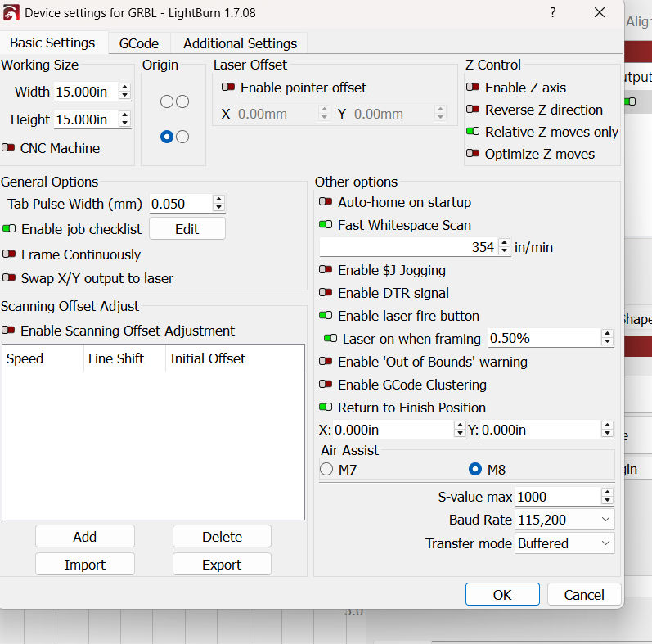The image size is (652, 644).
Task: Click the finish position X spinner
Action: 460,429
